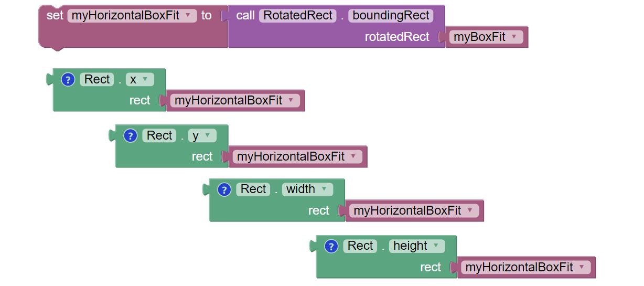Image resolution: width=644 pixels, height=286 pixels.
Task: Open the y property dropdown
Action: (202, 136)
